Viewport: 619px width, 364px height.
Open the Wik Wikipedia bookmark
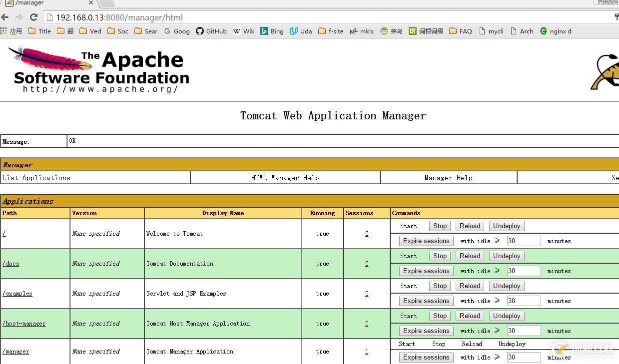pos(244,31)
